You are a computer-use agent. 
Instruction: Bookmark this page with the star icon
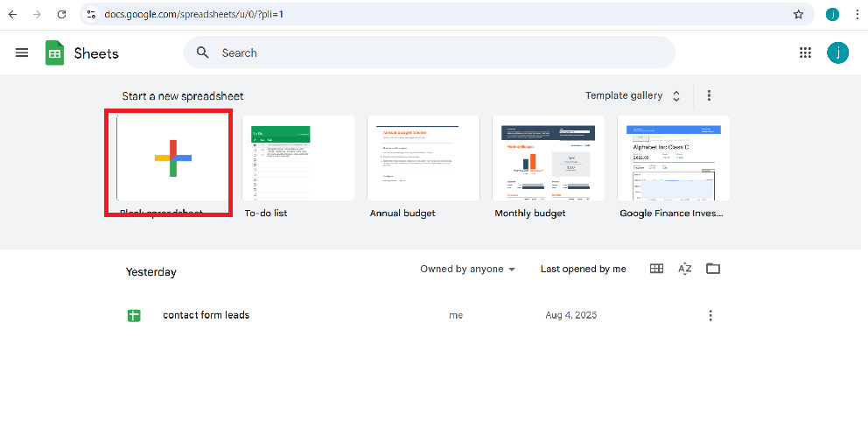(798, 14)
